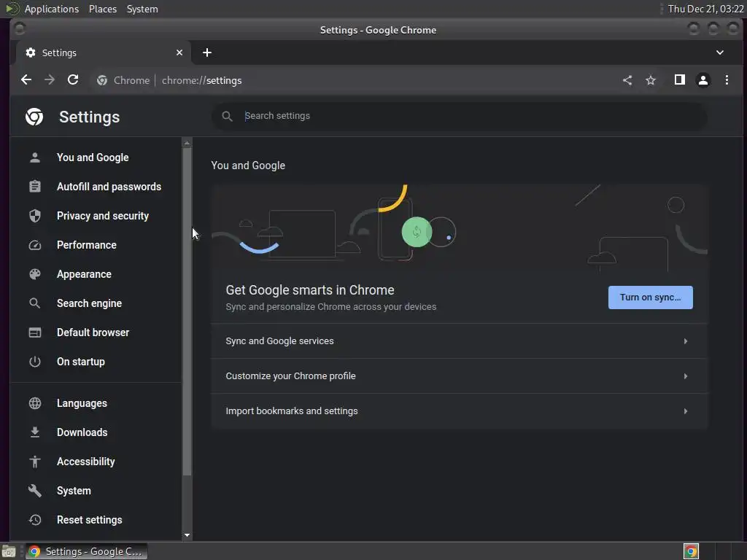747x560 pixels.
Task: Click Chrome icon in bottom-right tray
Action: pyautogui.click(x=691, y=551)
